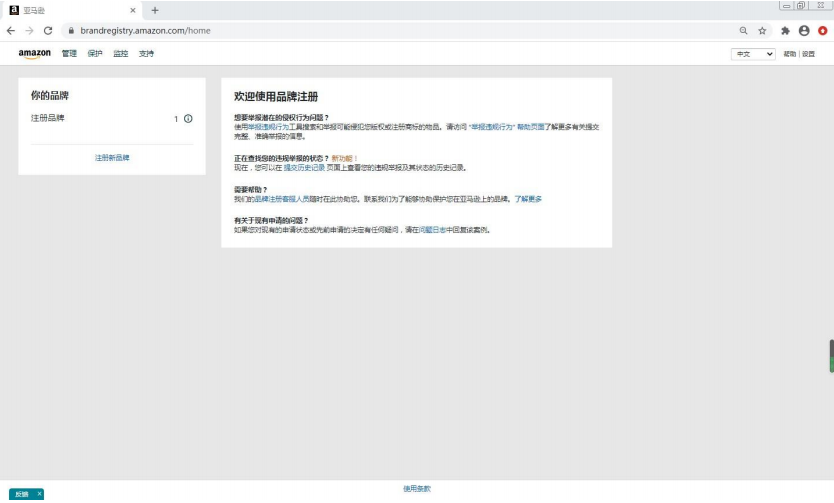Click the 欢迎使用品牌注册 heading
834x503 pixels.
[276, 97]
